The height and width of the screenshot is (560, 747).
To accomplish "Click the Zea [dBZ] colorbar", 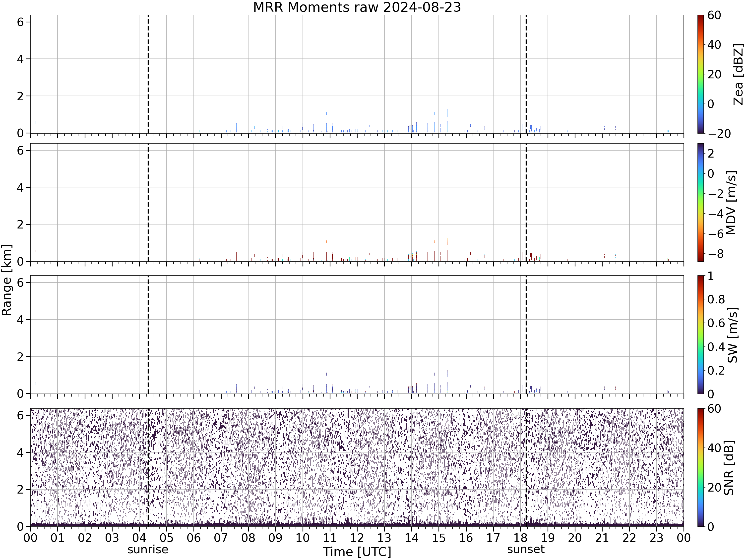I will pos(701,74).
